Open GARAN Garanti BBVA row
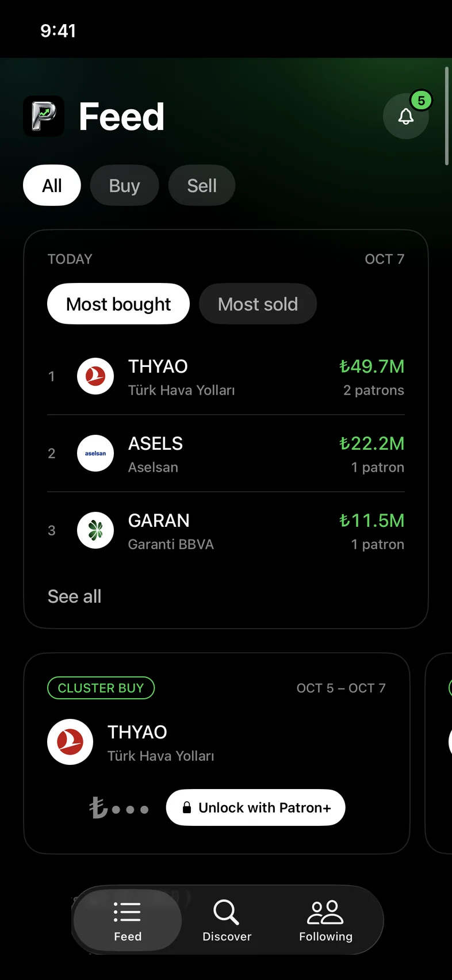 coord(226,530)
